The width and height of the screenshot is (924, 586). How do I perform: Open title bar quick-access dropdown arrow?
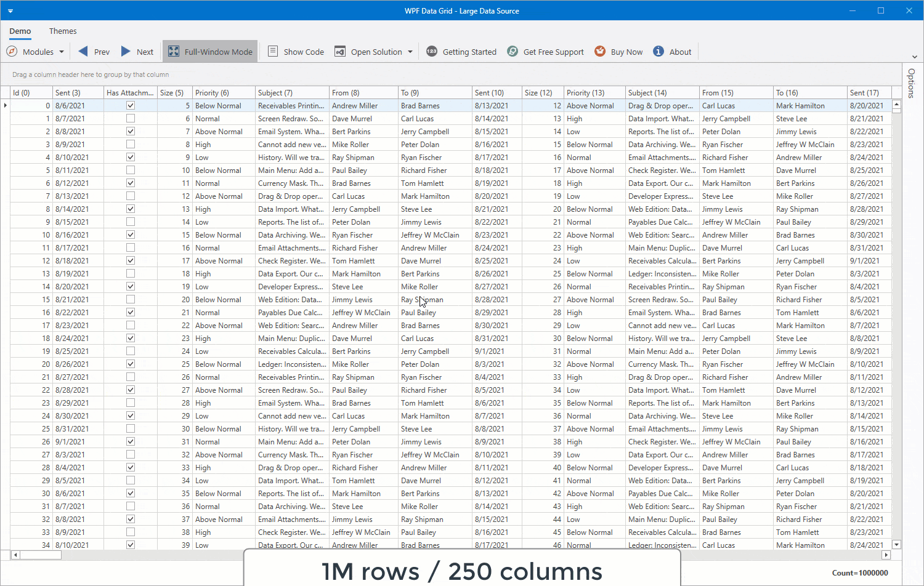[10, 11]
